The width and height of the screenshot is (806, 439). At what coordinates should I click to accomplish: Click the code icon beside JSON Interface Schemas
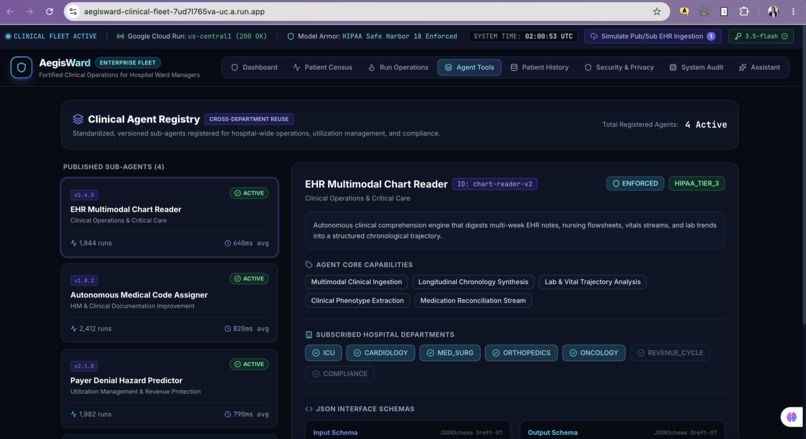click(308, 409)
